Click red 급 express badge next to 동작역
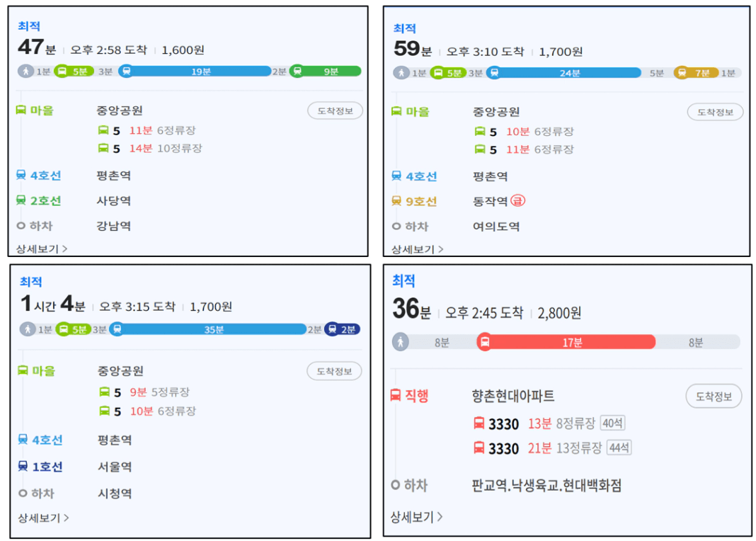 coord(517,200)
